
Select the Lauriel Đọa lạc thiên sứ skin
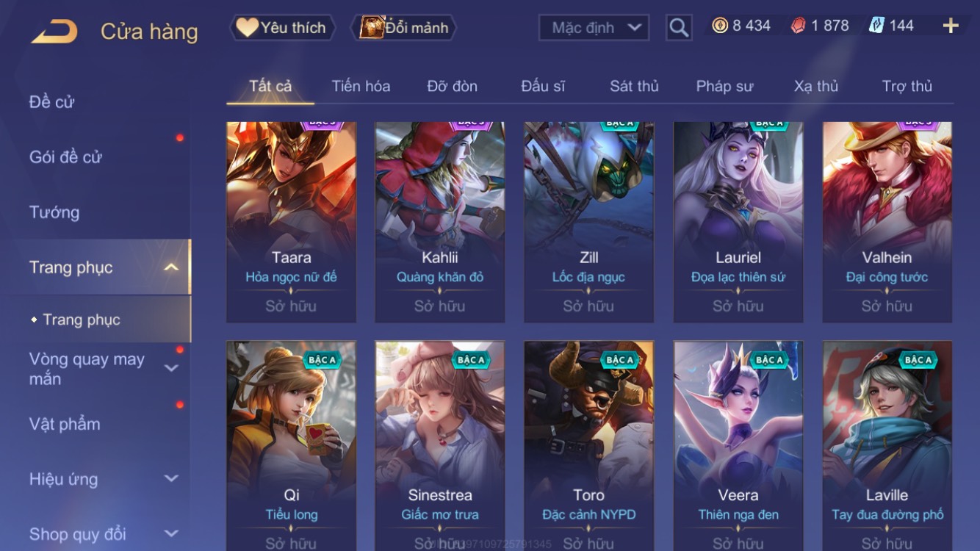click(738, 222)
